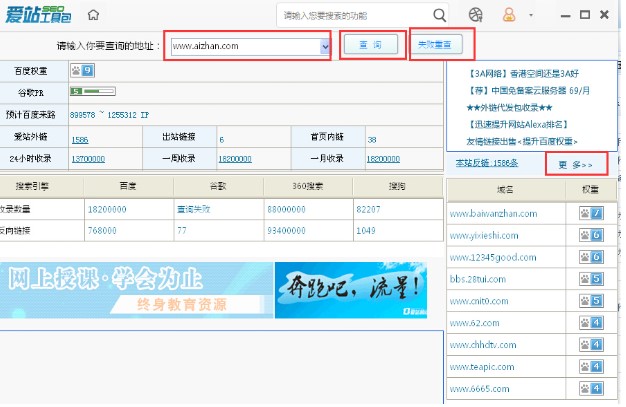Click the 谷歌 column header
The width and height of the screenshot is (626, 407).
point(218,186)
